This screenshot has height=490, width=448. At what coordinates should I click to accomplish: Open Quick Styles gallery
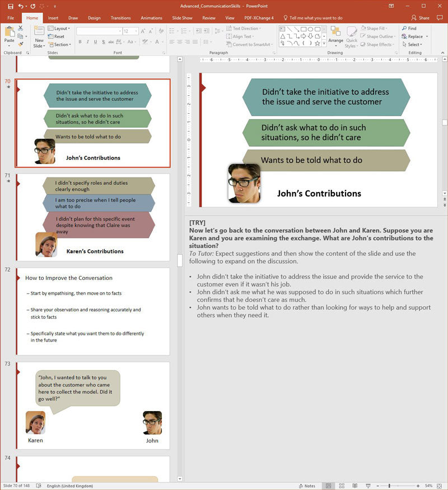[352, 37]
